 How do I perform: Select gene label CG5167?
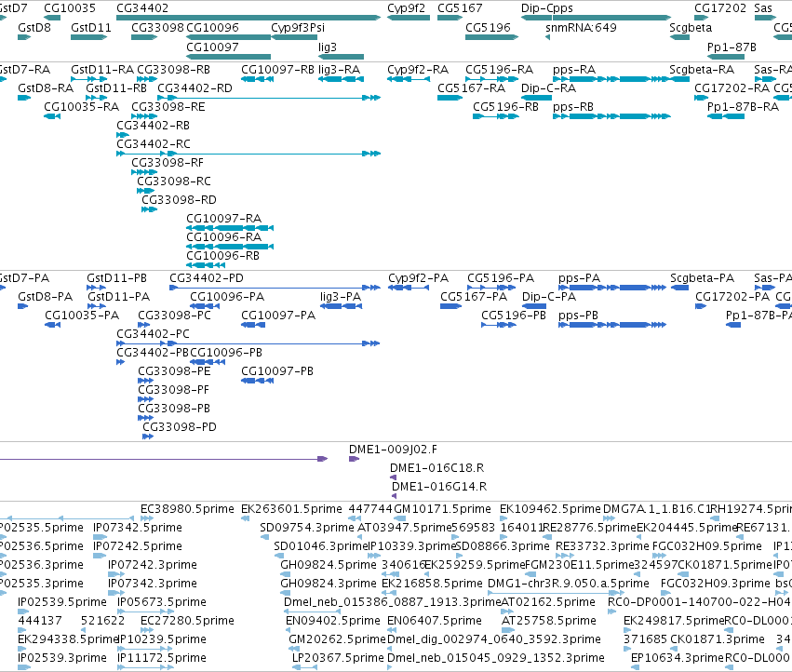tap(460, 8)
